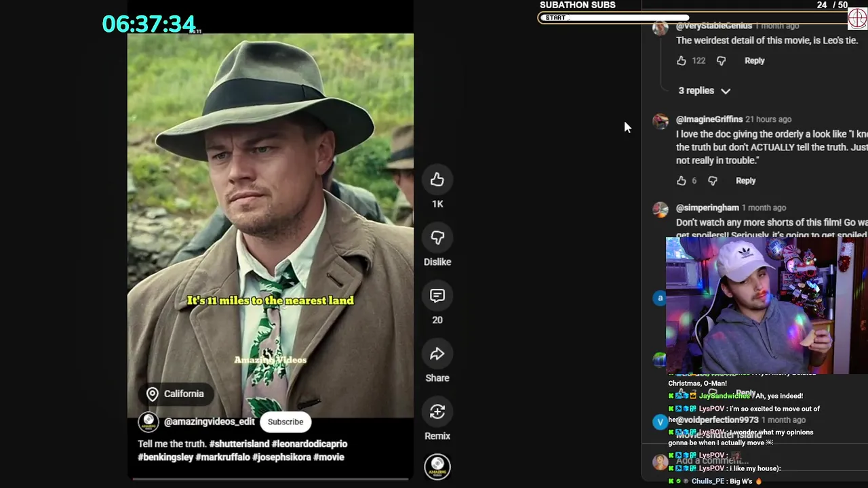Screen dimensions: 868x488
Task: Open the @voidperfection9973 profile name
Action: (x=717, y=420)
